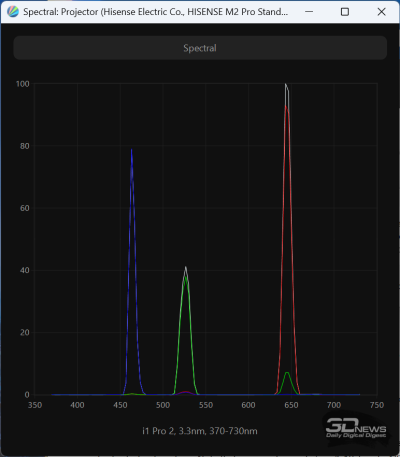
Task: Click the 80 label on vertical axis
Action: [x=24, y=146]
